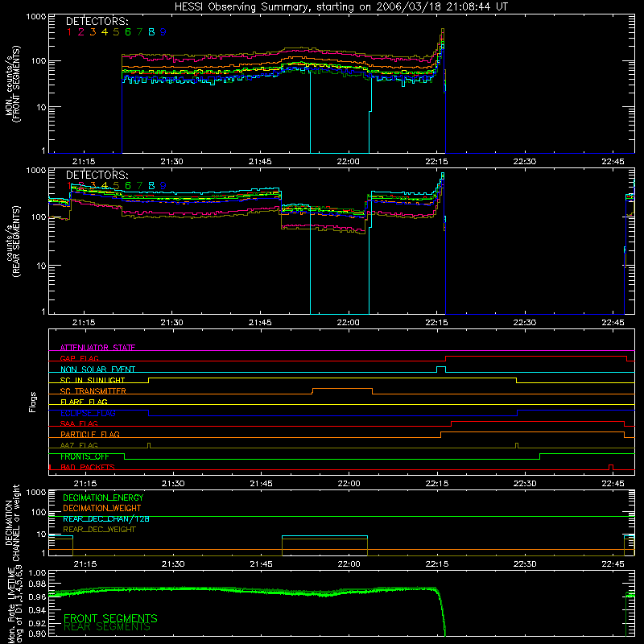This screenshot has width=644, height=644.
Task: Select the ECLIPSE_FLAG label
Action: 88,413
